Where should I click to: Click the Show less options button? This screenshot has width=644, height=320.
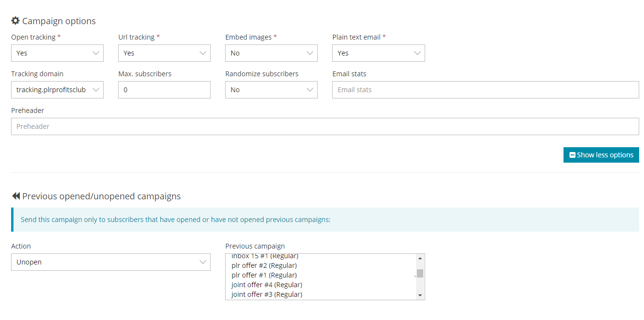pos(601,155)
